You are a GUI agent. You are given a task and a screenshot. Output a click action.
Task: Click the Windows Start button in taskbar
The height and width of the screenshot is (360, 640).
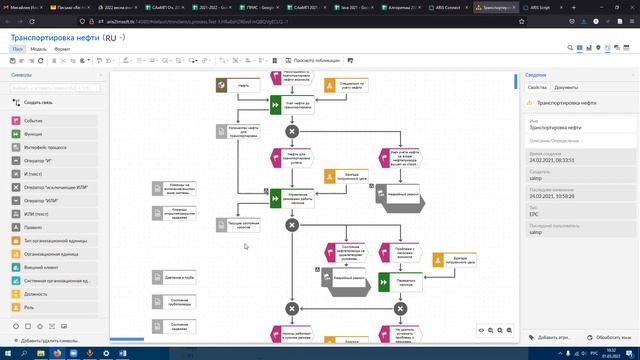tap(8, 353)
